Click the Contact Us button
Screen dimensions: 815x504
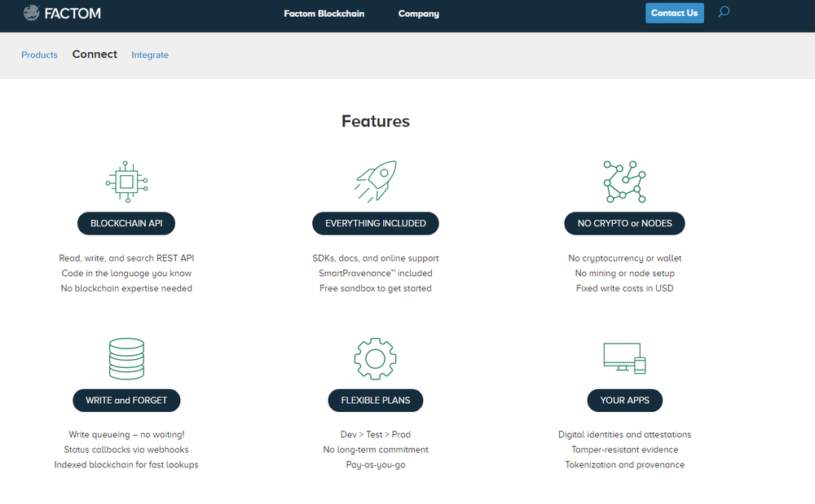(675, 13)
